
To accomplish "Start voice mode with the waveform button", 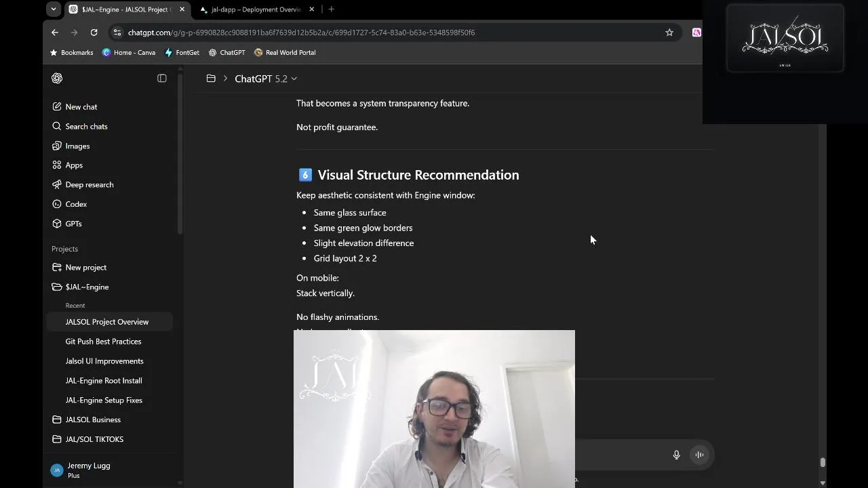I will (x=699, y=455).
